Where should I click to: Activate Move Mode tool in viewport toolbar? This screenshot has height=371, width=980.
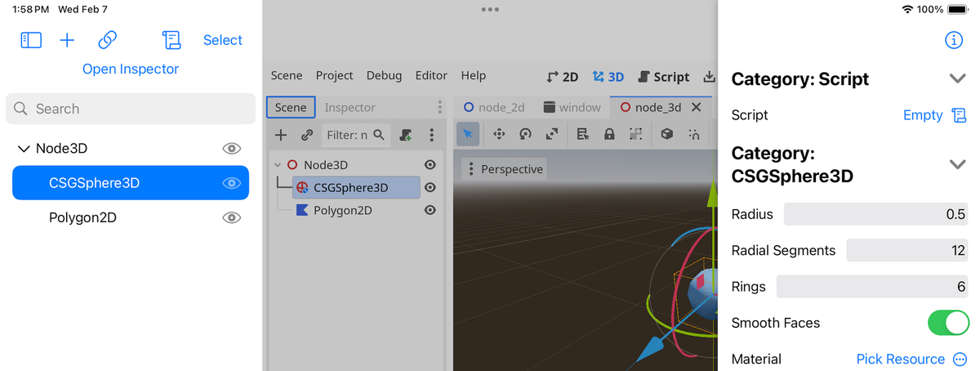pyautogui.click(x=498, y=134)
